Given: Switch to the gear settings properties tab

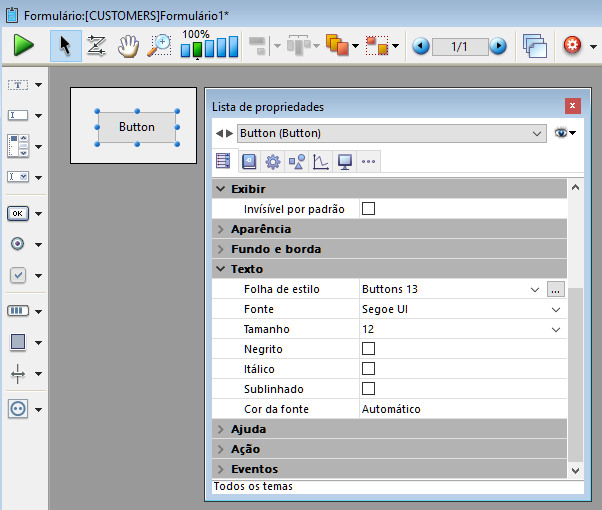Looking at the screenshot, I should (272, 161).
